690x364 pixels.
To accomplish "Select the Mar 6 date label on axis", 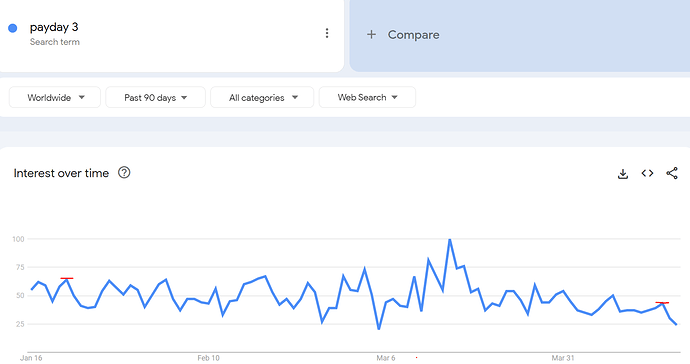I will (x=385, y=358).
